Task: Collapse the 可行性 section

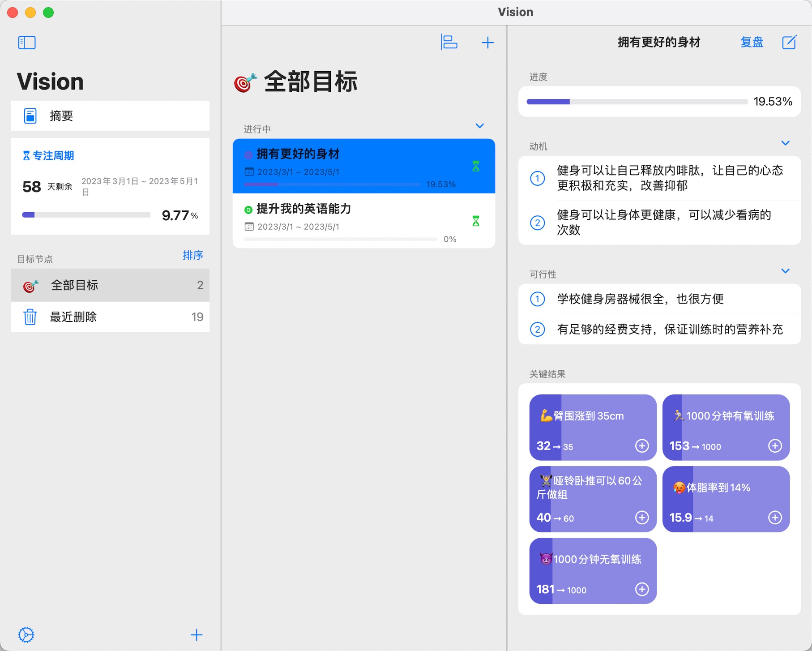Action: [x=785, y=271]
